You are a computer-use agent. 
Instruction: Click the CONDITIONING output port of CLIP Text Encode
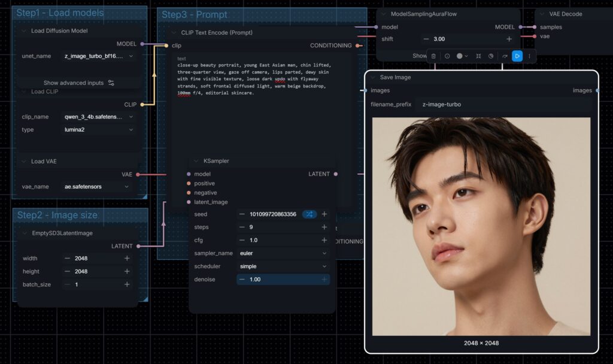coord(357,45)
